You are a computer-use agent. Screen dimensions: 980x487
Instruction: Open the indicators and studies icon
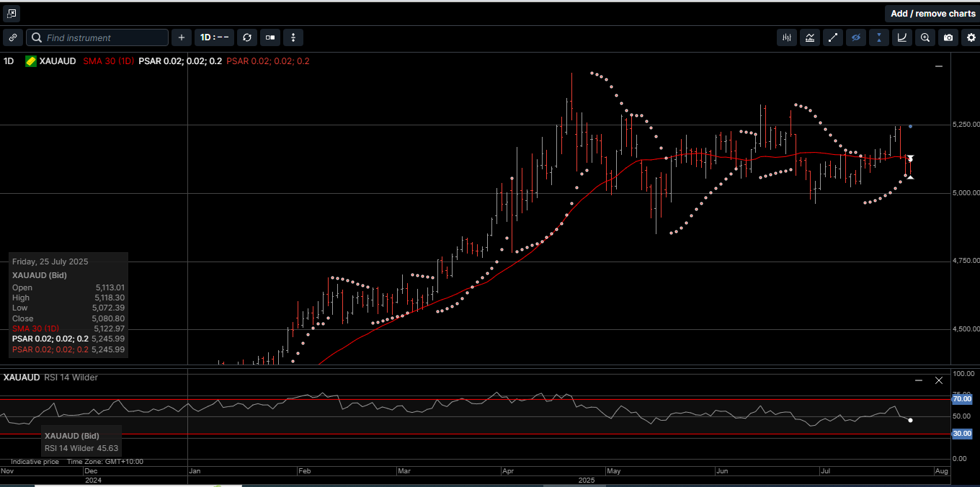810,37
